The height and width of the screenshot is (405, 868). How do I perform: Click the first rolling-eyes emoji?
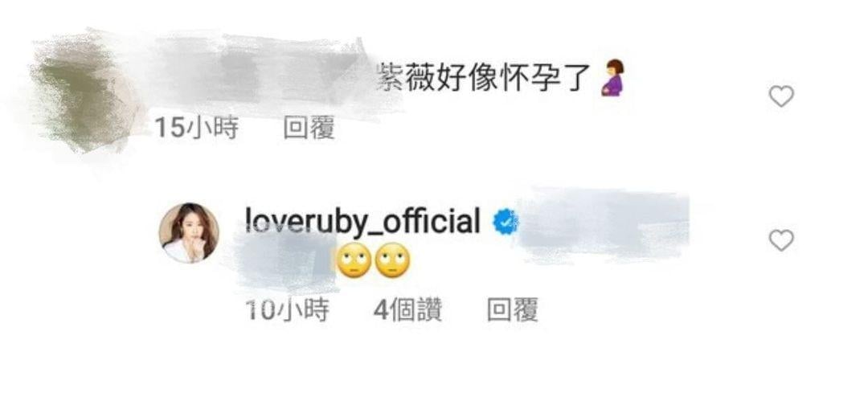pos(354,260)
